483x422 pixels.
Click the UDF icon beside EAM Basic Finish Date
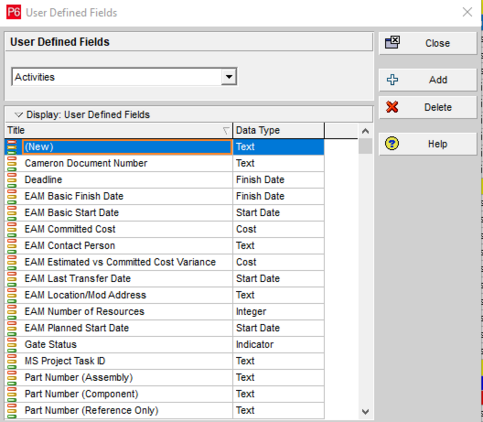tap(12, 196)
